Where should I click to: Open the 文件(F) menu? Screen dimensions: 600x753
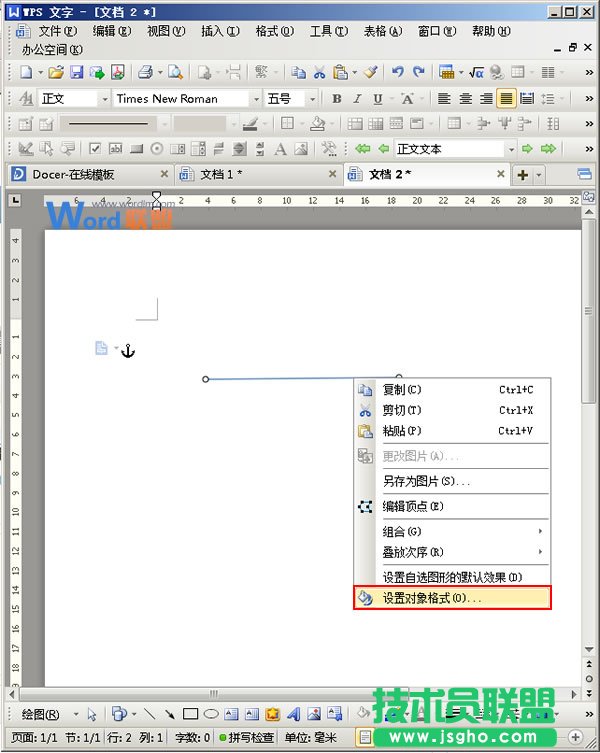(x=58, y=31)
